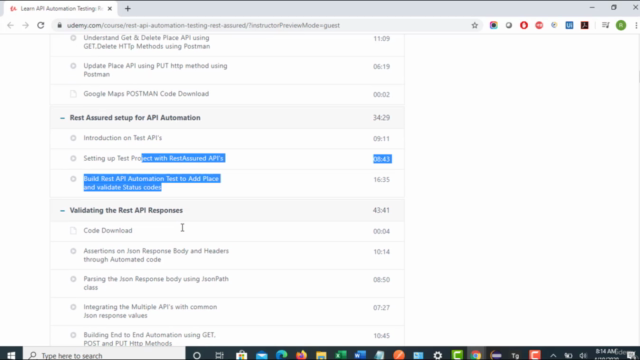
Task: Open the Windows Start menu
Action: click(x=11, y=355)
